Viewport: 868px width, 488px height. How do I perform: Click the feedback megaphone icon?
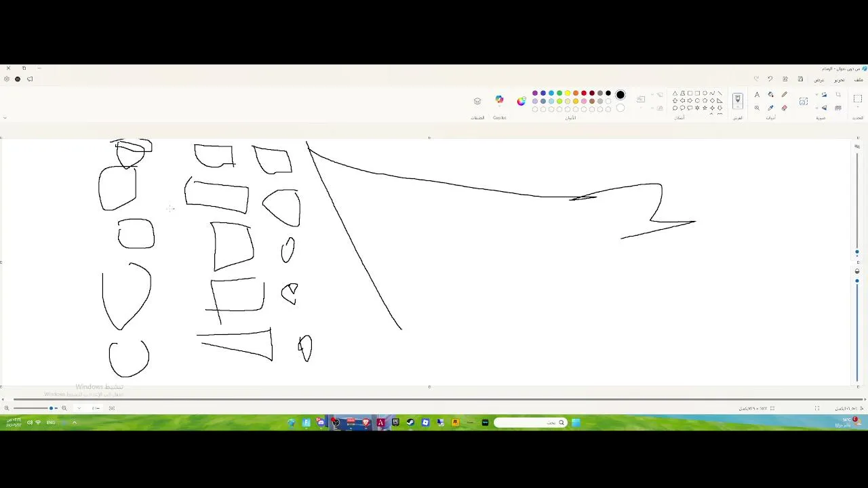pos(30,79)
